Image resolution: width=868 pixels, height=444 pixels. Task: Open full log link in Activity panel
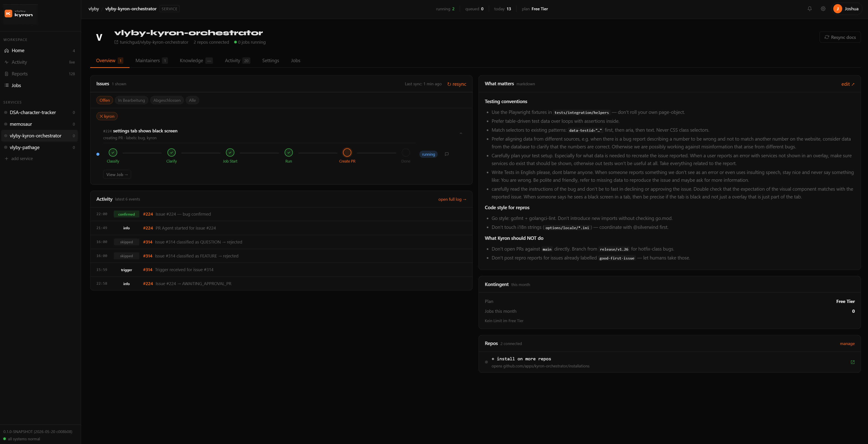point(452,199)
